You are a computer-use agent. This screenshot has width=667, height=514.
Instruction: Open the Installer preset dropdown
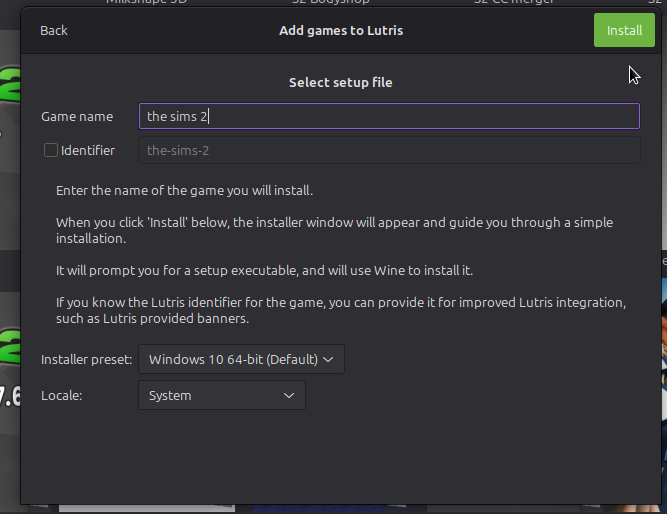tap(241, 359)
